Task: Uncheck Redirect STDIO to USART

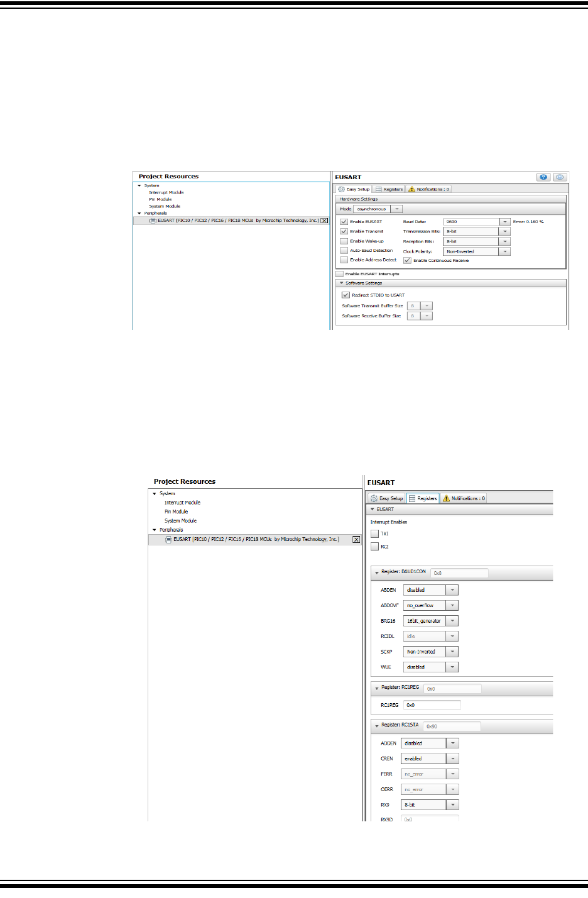Action: [346, 295]
